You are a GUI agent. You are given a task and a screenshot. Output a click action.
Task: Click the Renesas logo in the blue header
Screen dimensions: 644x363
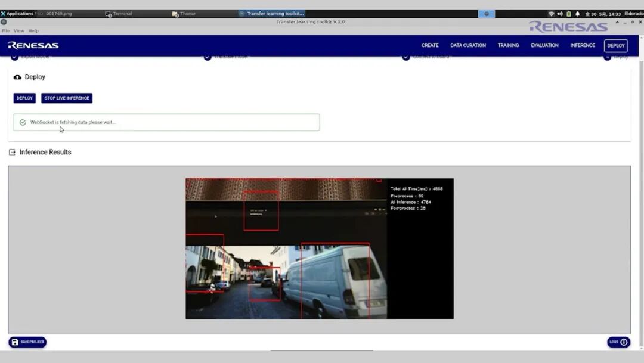tap(33, 45)
